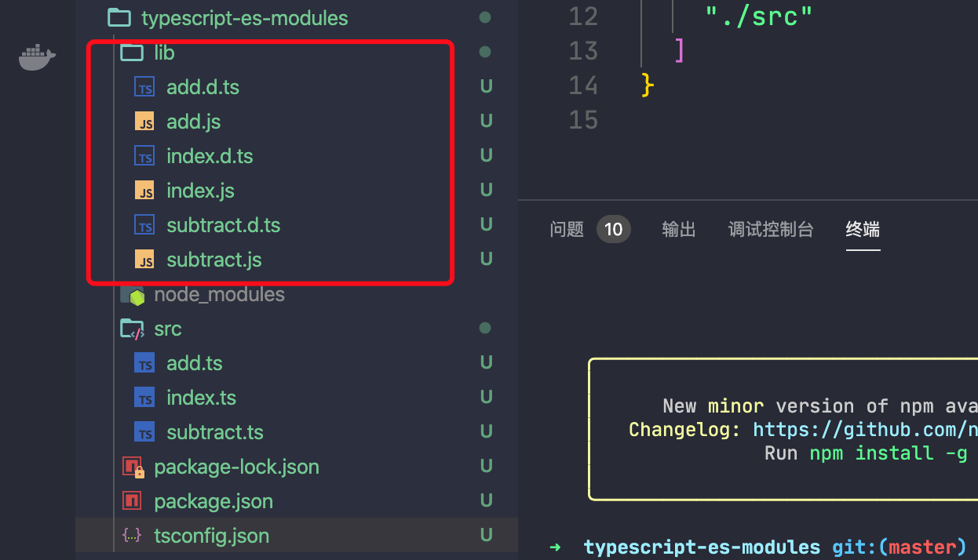Open Docker view in activity bar
The height and width of the screenshot is (560, 978).
pyautogui.click(x=37, y=59)
